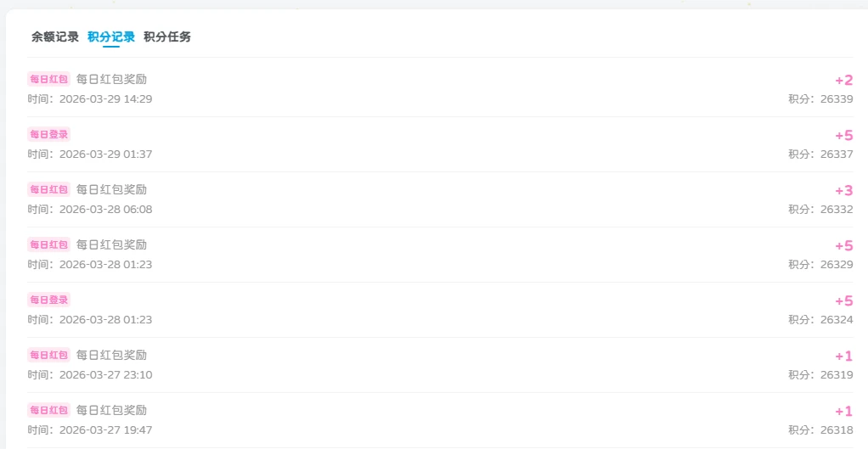This screenshot has height=449, width=868.
Task: Click the 每日红包 tag in the 2026-03-29 14:29 record
Action: (48, 80)
